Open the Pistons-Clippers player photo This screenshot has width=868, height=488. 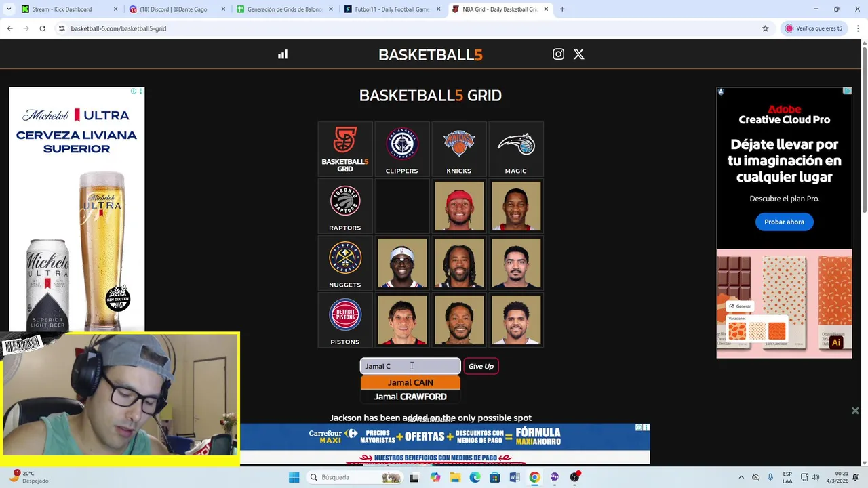click(x=401, y=321)
